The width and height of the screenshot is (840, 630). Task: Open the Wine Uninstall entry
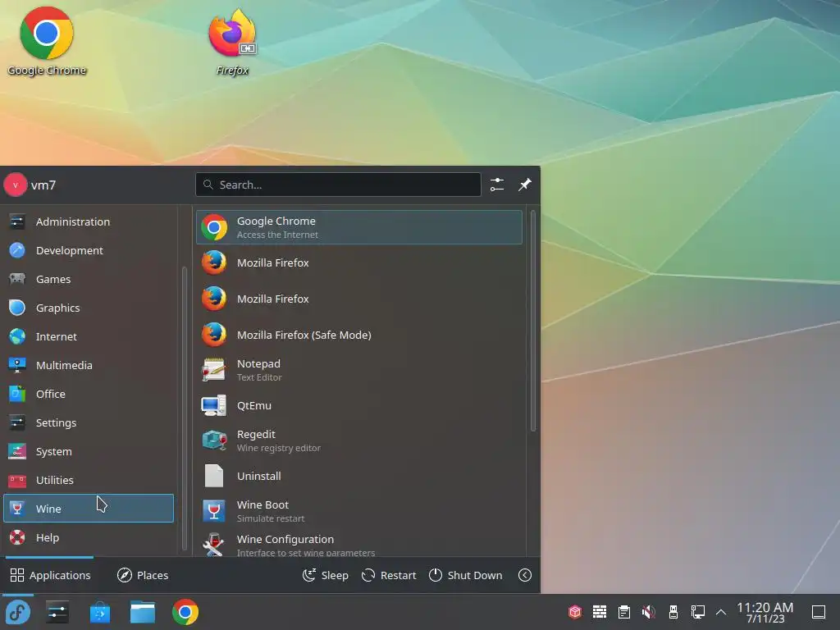pos(359,476)
